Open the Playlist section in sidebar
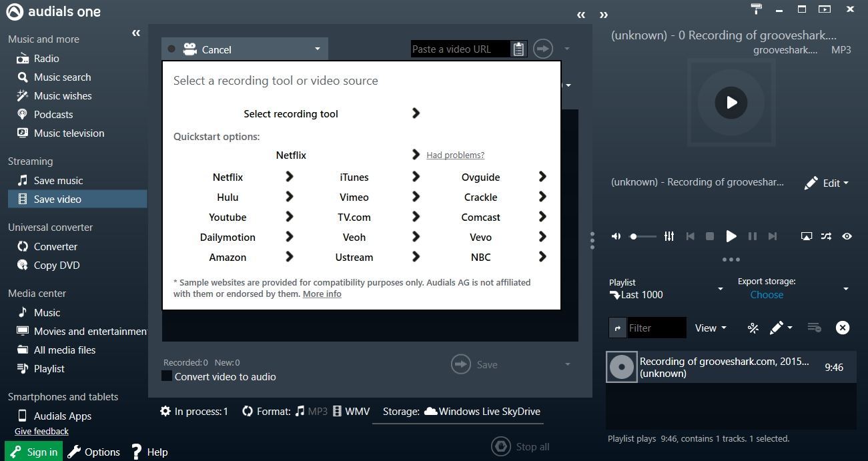 (x=49, y=369)
